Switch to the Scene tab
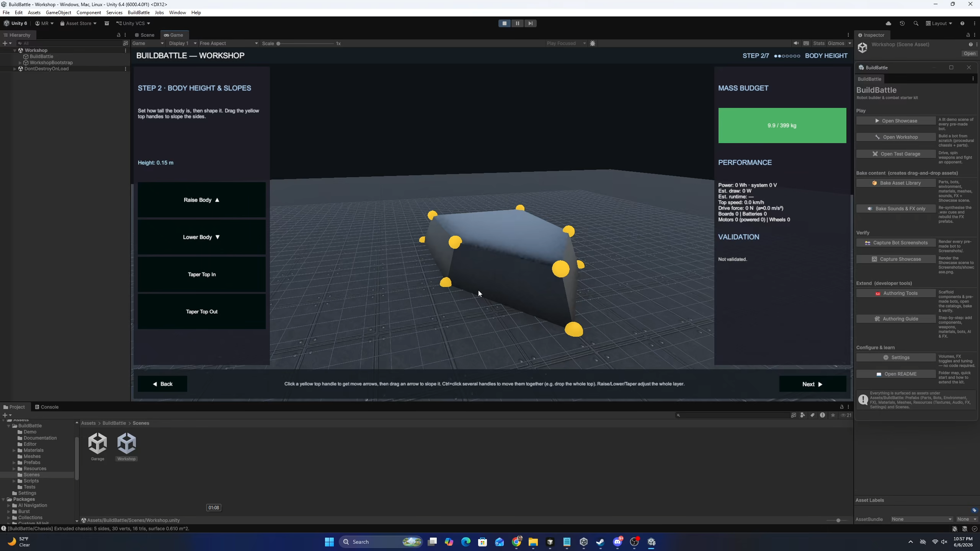Image resolution: width=980 pixels, height=551 pixels. tap(144, 35)
